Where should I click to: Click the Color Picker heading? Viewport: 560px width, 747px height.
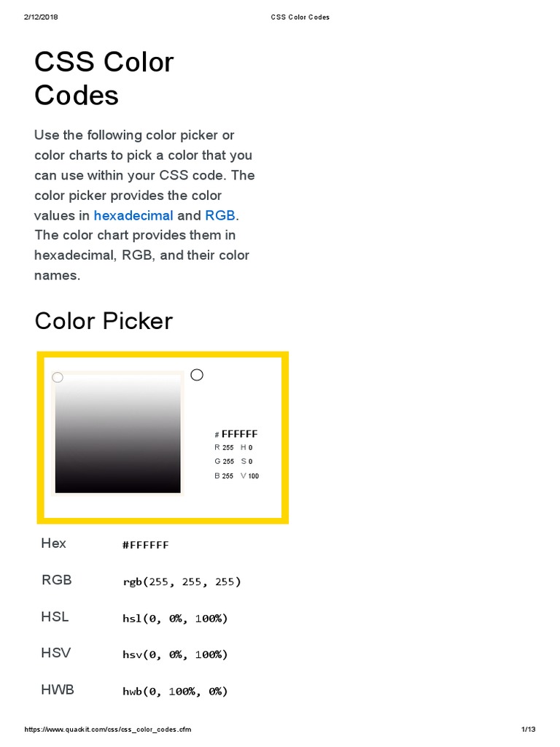[x=104, y=321]
